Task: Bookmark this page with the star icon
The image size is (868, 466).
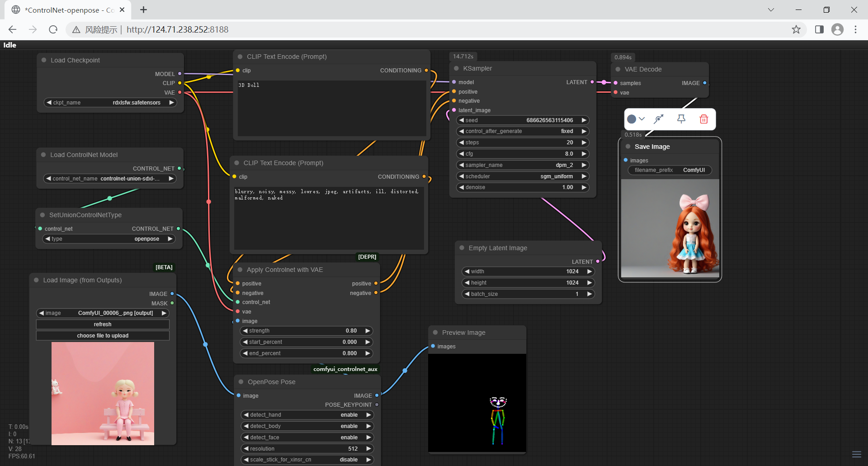Action: coord(796,29)
